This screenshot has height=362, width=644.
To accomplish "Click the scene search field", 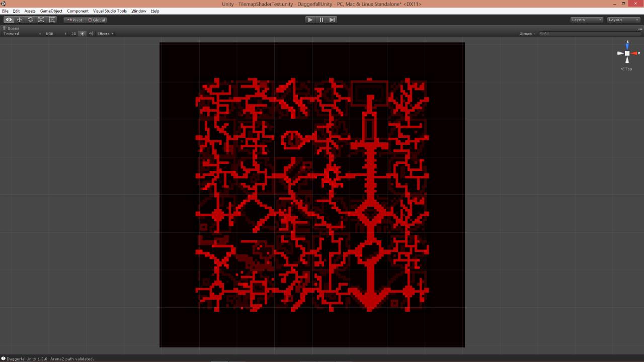I will (x=590, y=34).
